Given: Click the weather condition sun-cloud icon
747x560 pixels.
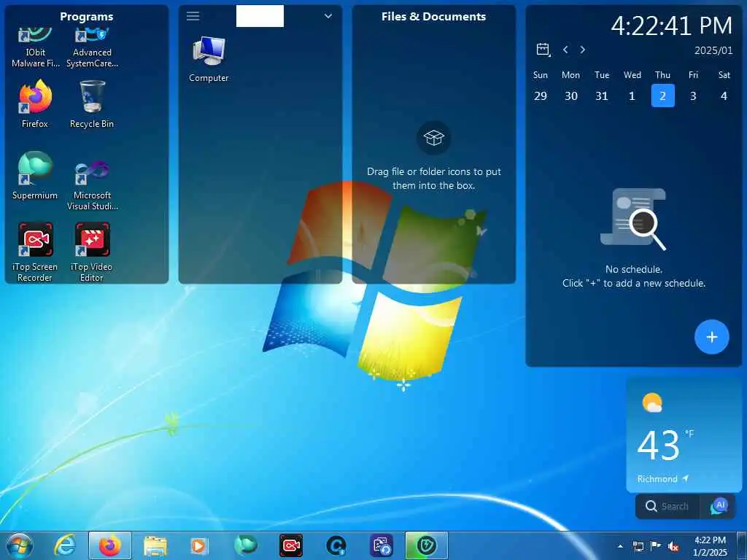Looking at the screenshot, I should tap(652, 402).
